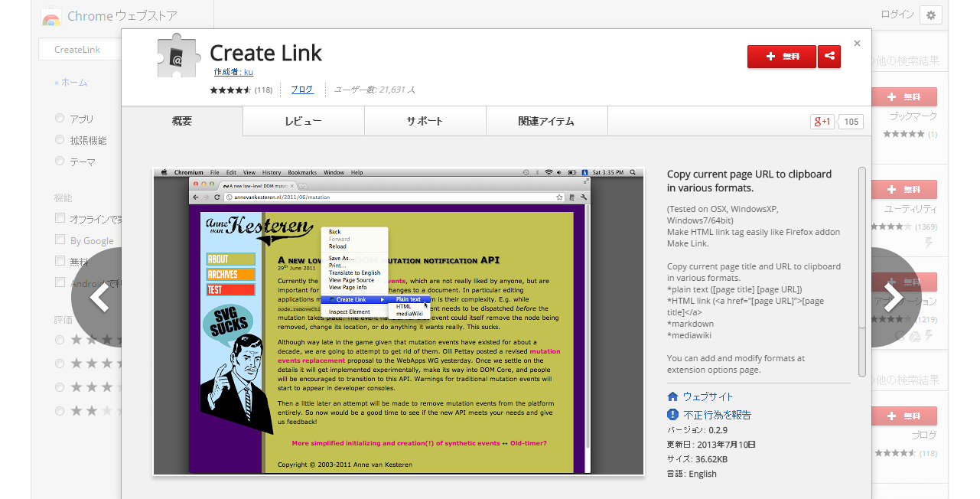
Task: Add the ブックマーク result with 無料 button
Action: coord(904,97)
